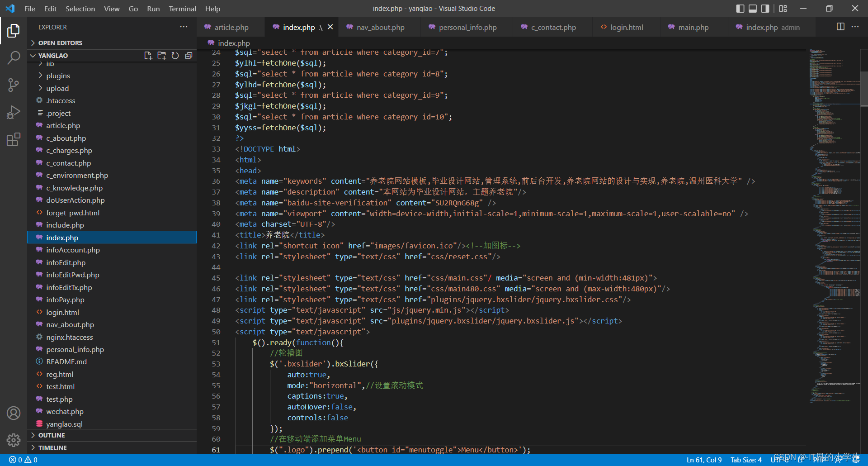Click the editor vertical scrollbar thumb
Screen dimensions: 868x466
pyautogui.click(x=864, y=89)
